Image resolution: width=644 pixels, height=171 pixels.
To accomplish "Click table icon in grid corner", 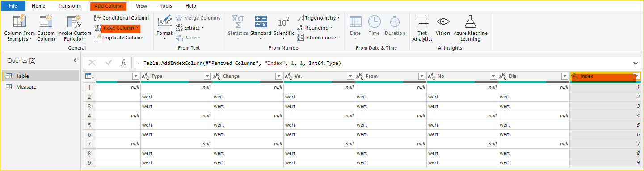I will [x=89, y=76].
